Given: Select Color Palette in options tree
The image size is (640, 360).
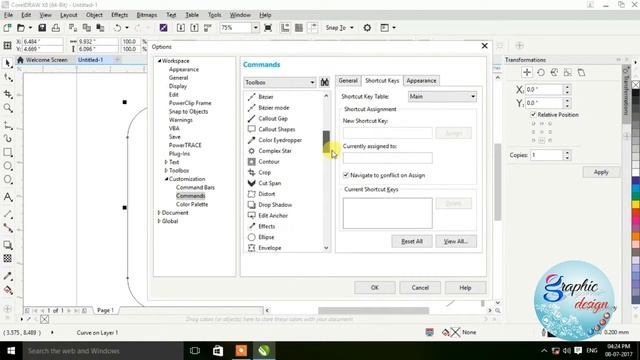Looking at the screenshot, I should [192, 204].
